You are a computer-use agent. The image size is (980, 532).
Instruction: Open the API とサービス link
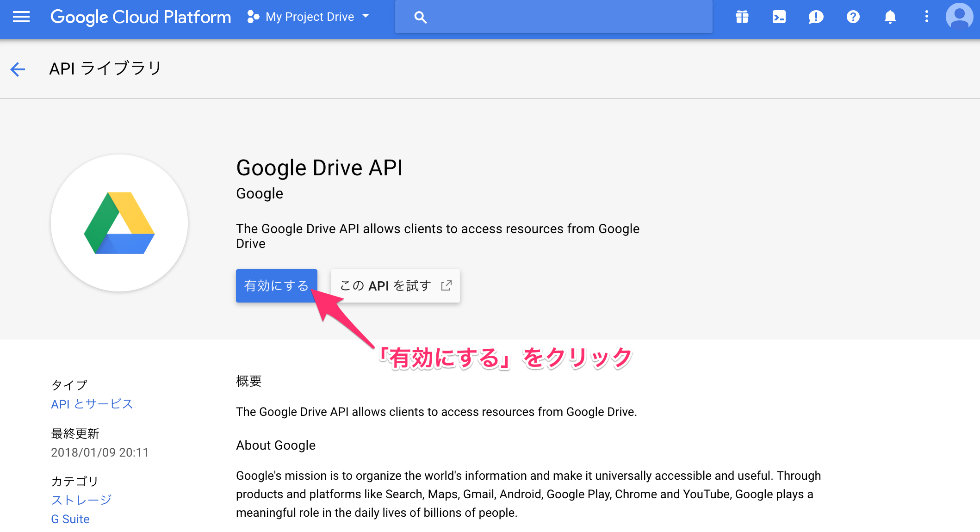(91, 404)
